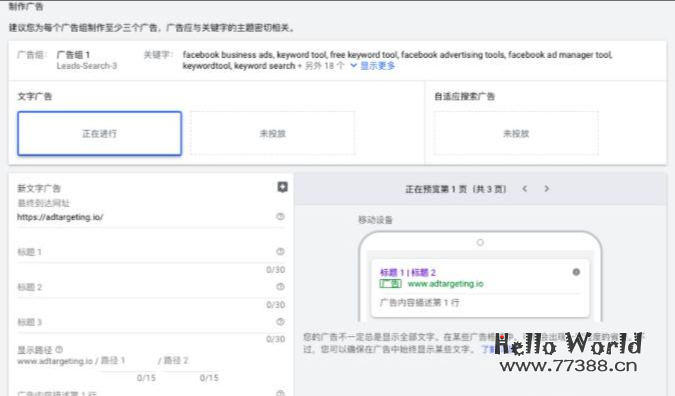Open help icon for final URL field
The width and height of the screenshot is (675, 396).
[x=280, y=217]
